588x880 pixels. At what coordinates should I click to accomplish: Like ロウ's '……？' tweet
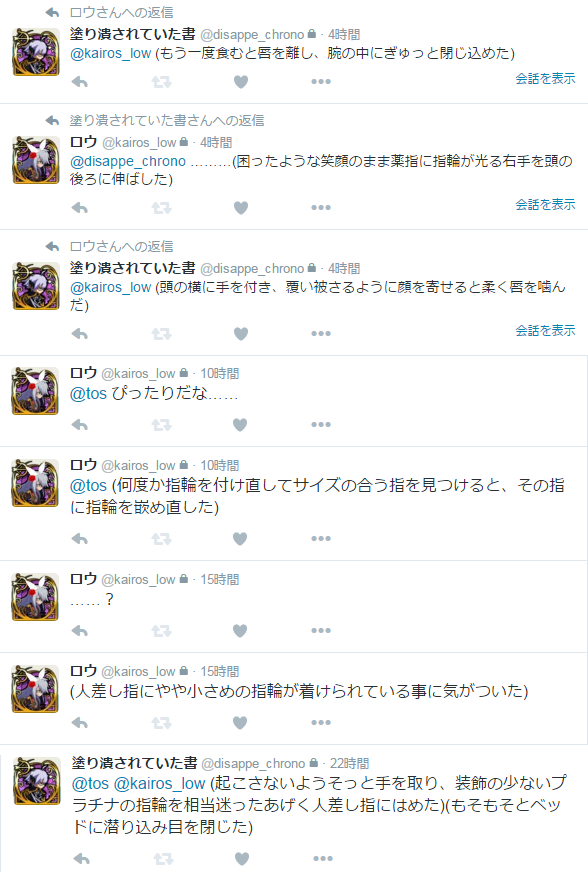click(x=240, y=631)
